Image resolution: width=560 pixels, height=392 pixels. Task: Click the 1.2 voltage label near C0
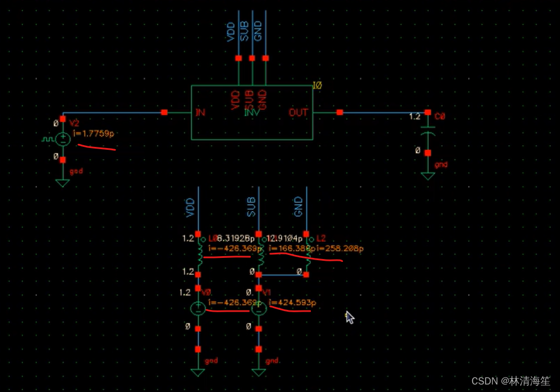[x=414, y=116]
